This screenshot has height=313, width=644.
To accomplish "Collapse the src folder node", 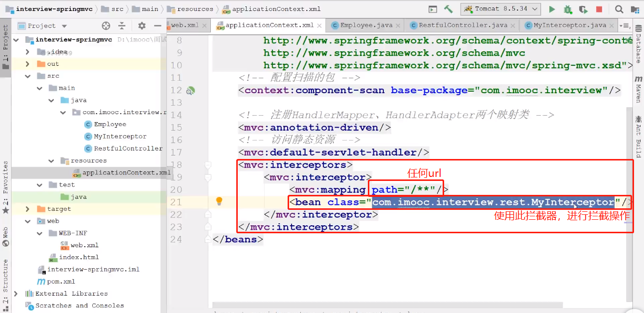I will pos(28,76).
